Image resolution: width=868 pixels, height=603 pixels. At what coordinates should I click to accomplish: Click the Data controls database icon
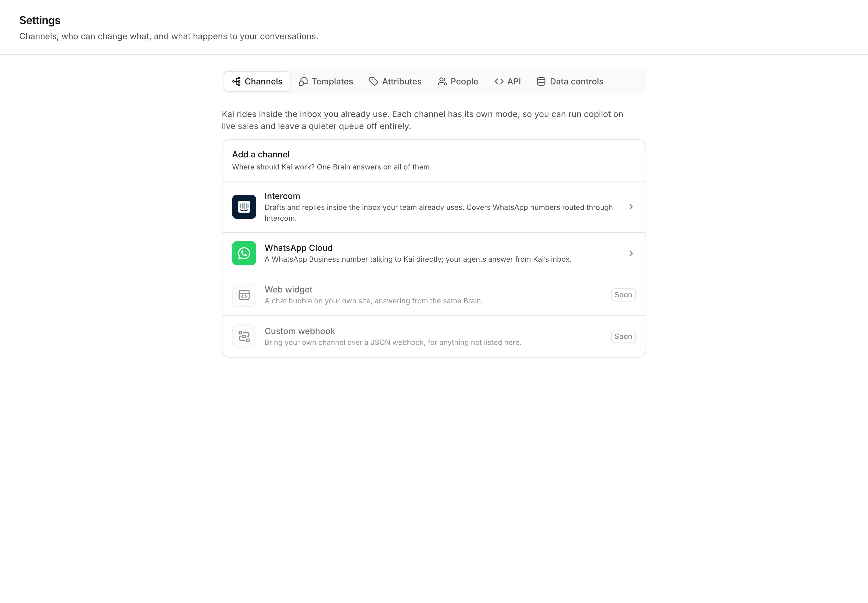click(541, 81)
